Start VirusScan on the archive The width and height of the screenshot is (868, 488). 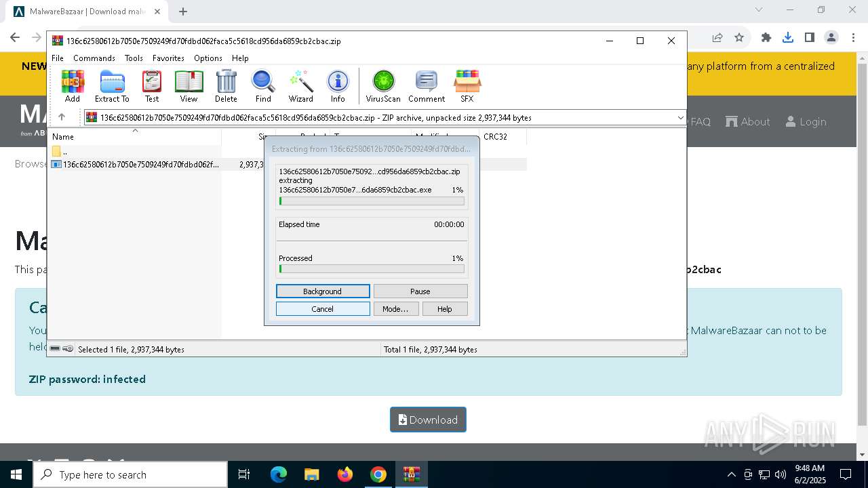pyautogui.click(x=383, y=86)
